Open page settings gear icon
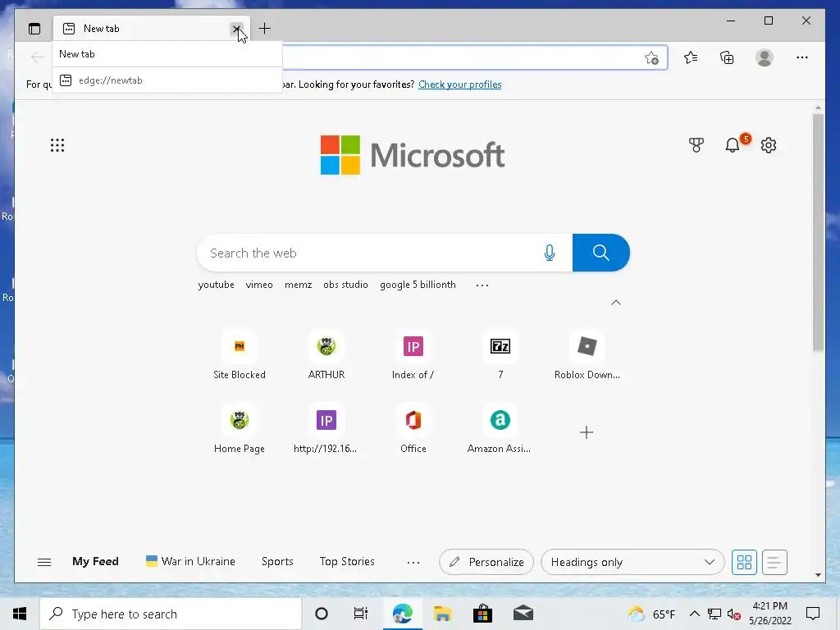Image resolution: width=840 pixels, height=630 pixels. pyautogui.click(x=768, y=145)
